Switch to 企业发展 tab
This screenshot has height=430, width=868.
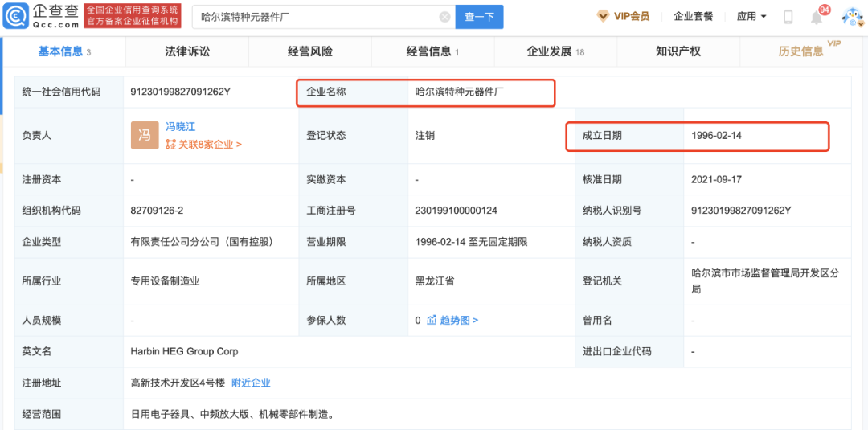[x=555, y=52]
